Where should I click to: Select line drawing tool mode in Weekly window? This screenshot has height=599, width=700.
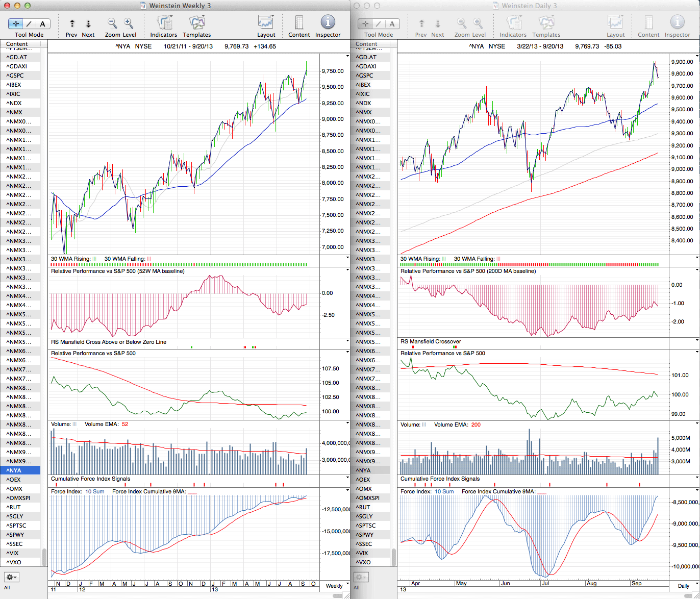pyautogui.click(x=29, y=23)
